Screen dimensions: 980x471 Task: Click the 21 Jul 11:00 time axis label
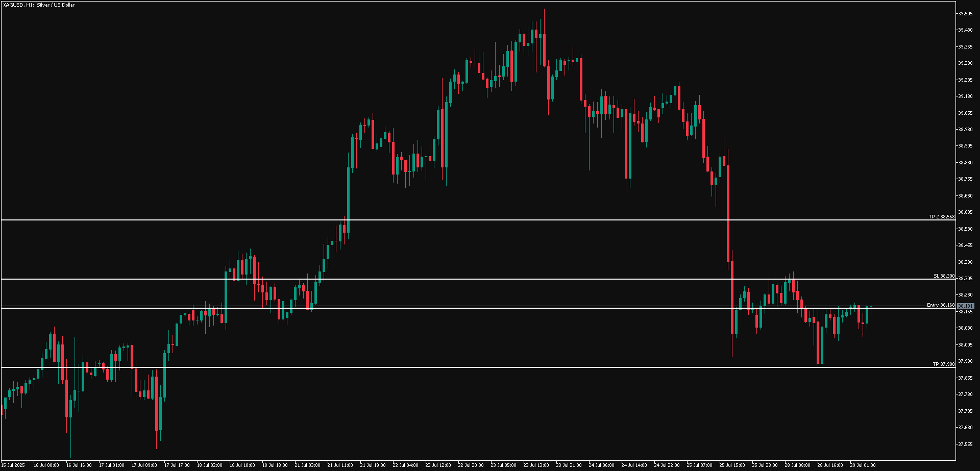coord(341,465)
